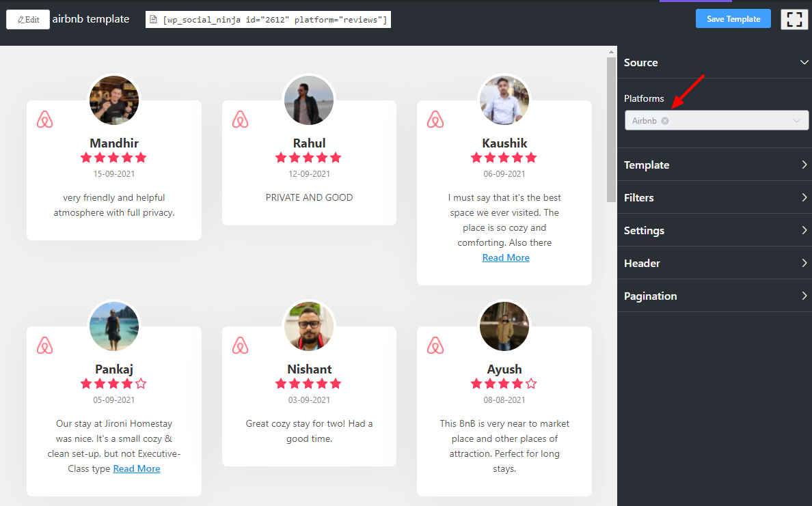Click the Airbnb logo on Pankaj's review card
The image size is (812, 506).
point(45,345)
